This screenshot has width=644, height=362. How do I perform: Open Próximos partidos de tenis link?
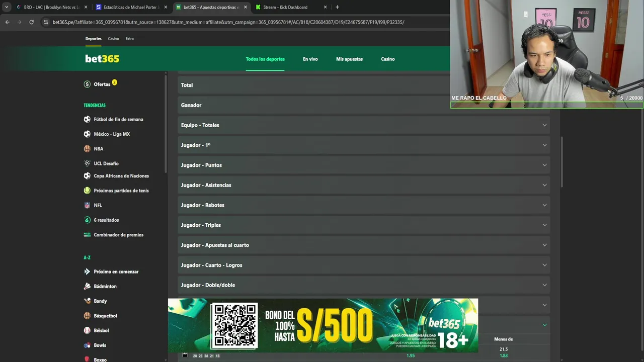coord(121,191)
